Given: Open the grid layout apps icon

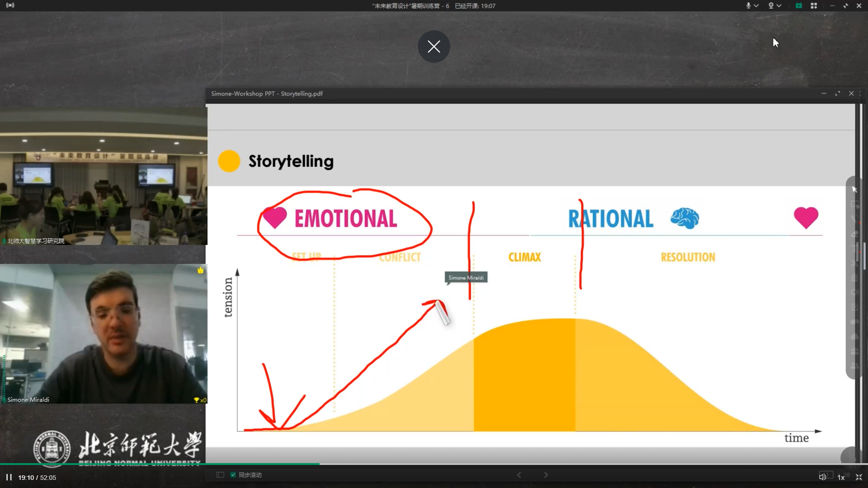Looking at the screenshot, I should click(x=814, y=6).
